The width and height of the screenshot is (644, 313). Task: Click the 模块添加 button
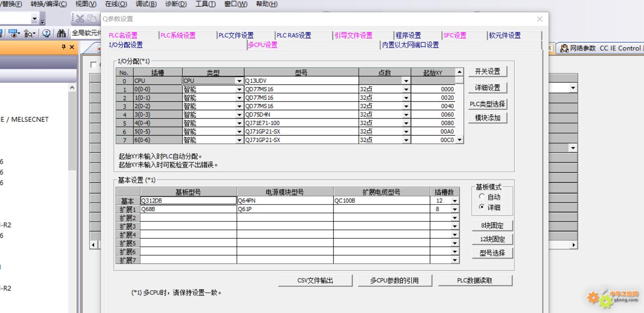point(488,118)
